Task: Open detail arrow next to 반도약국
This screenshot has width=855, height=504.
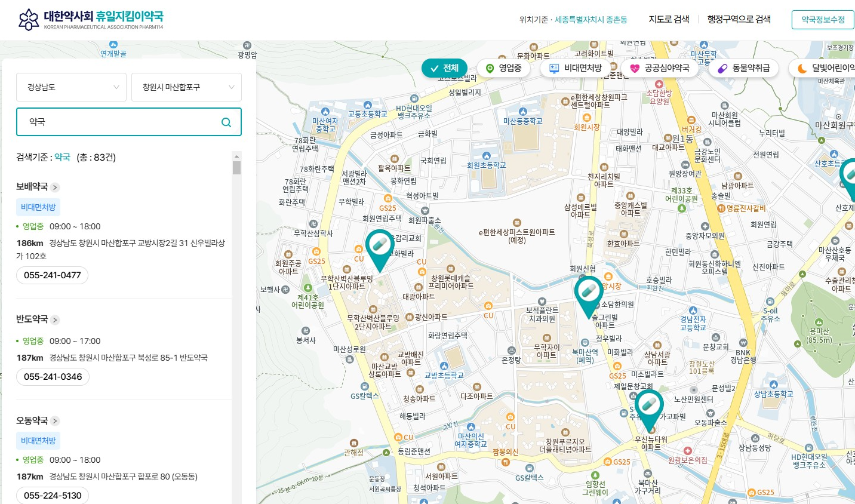Action: coord(55,320)
